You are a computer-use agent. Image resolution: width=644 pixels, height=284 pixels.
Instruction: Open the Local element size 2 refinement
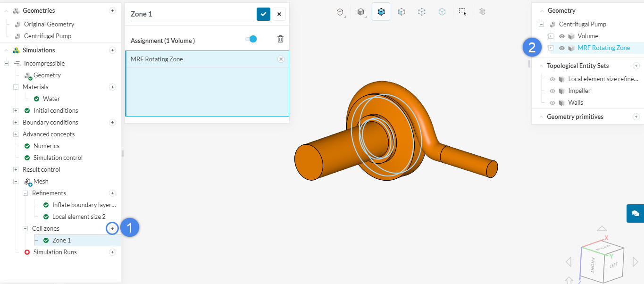pos(79,217)
